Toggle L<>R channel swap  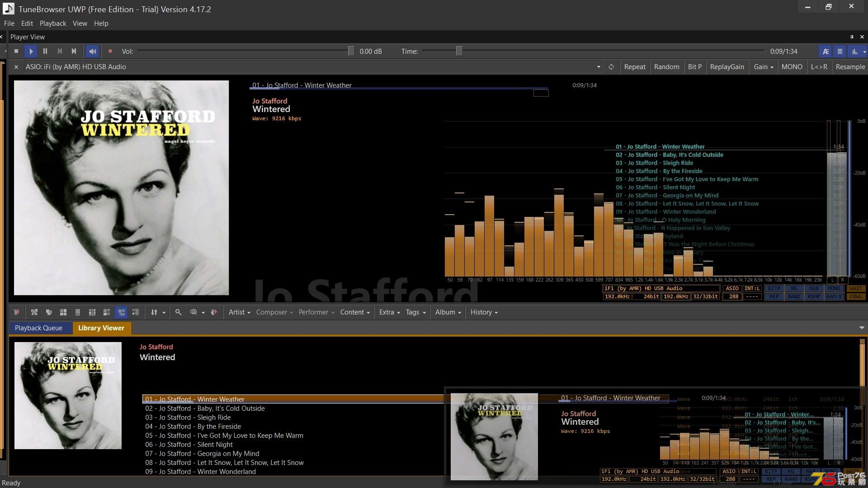(x=819, y=67)
